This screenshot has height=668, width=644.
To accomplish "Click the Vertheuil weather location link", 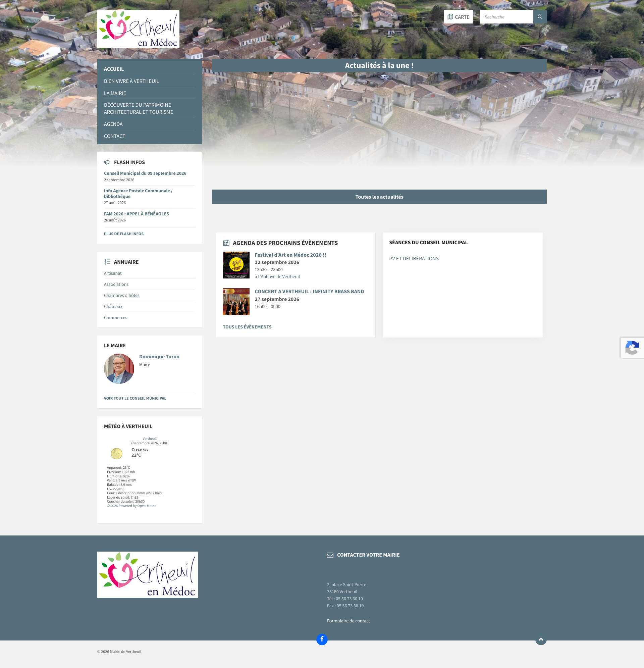I will [x=150, y=439].
